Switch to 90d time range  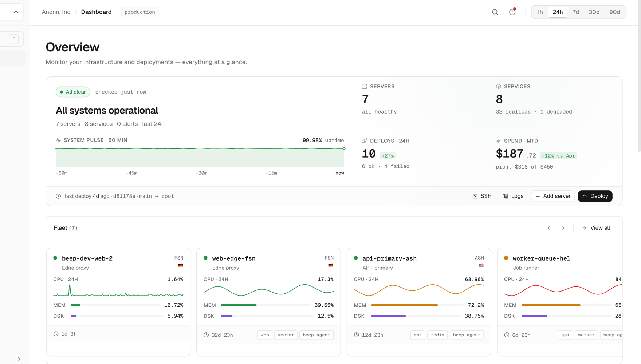point(615,12)
